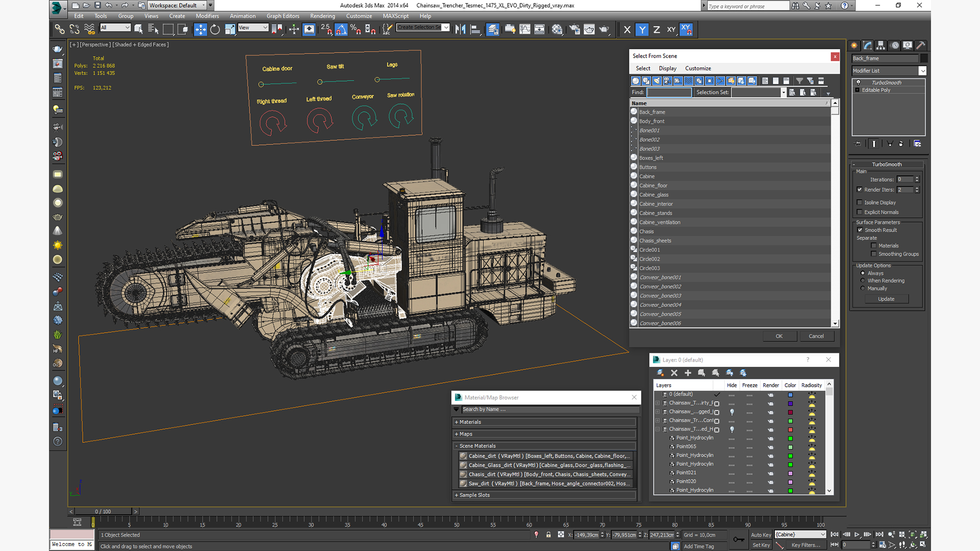Select the Rotate tool in main toolbar

215,30
